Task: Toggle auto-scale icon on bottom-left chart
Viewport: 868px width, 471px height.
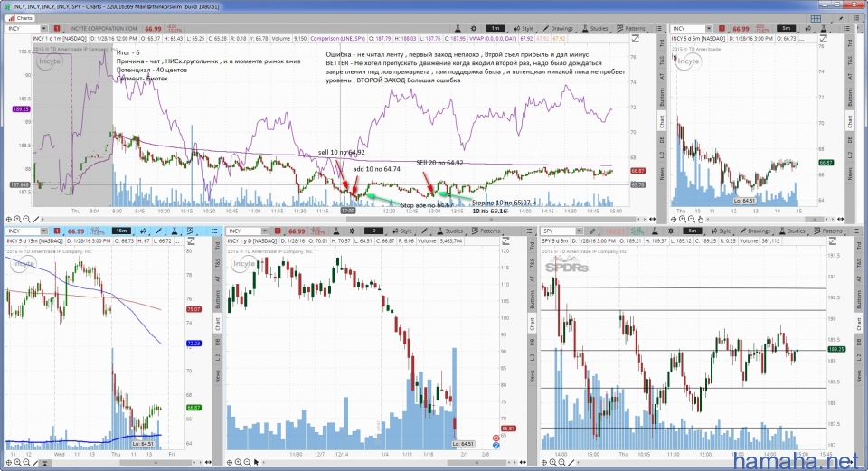Action: [191, 241]
